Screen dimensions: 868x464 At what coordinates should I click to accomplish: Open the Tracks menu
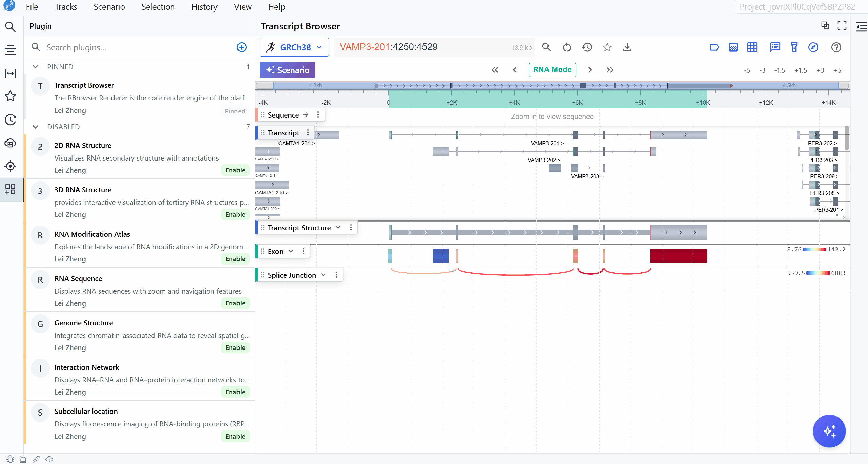[x=66, y=7]
